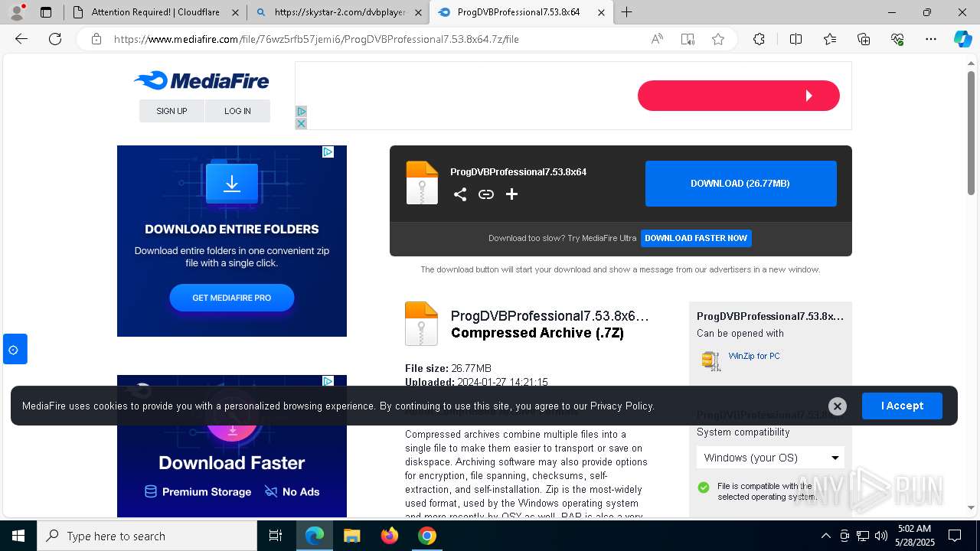Click scrollbar down arrow
Image resolution: width=980 pixels, height=551 pixels.
pyautogui.click(x=971, y=507)
